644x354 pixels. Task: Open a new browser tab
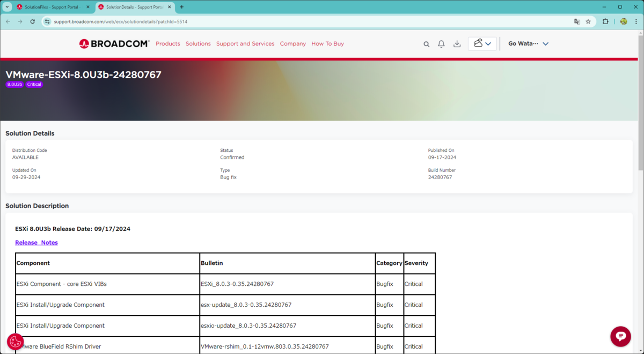tap(181, 7)
